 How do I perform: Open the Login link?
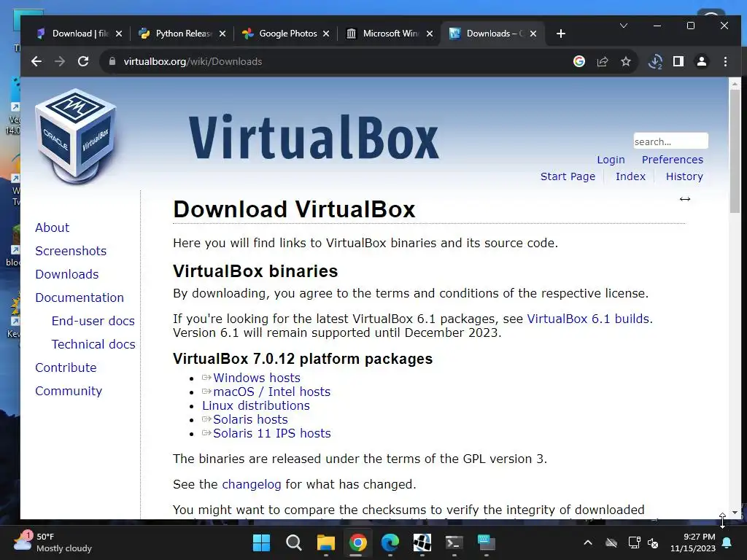(x=611, y=160)
